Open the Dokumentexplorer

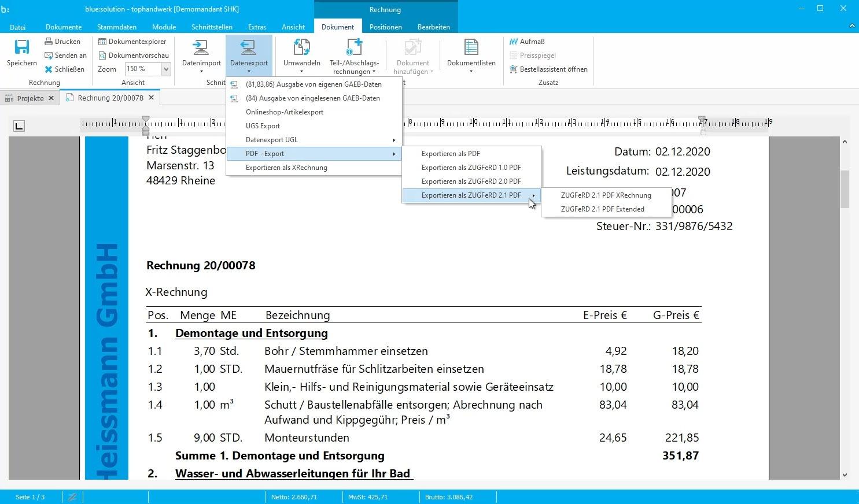pos(132,42)
